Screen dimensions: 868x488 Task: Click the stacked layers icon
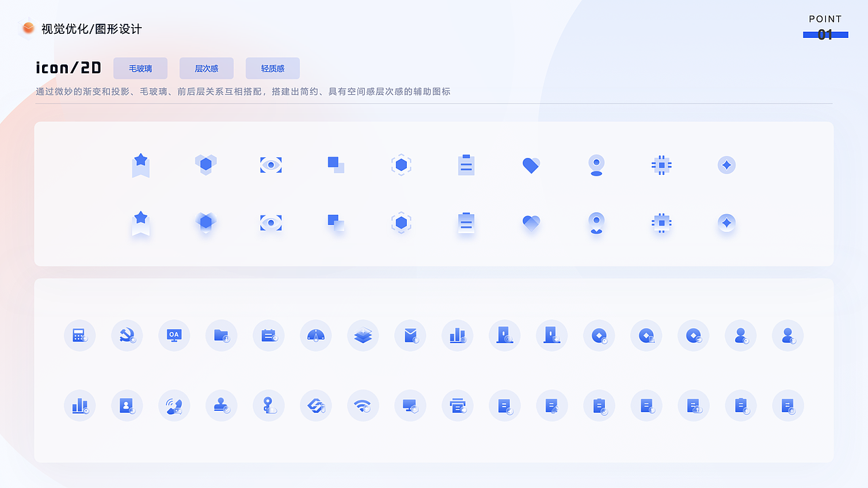(x=363, y=335)
